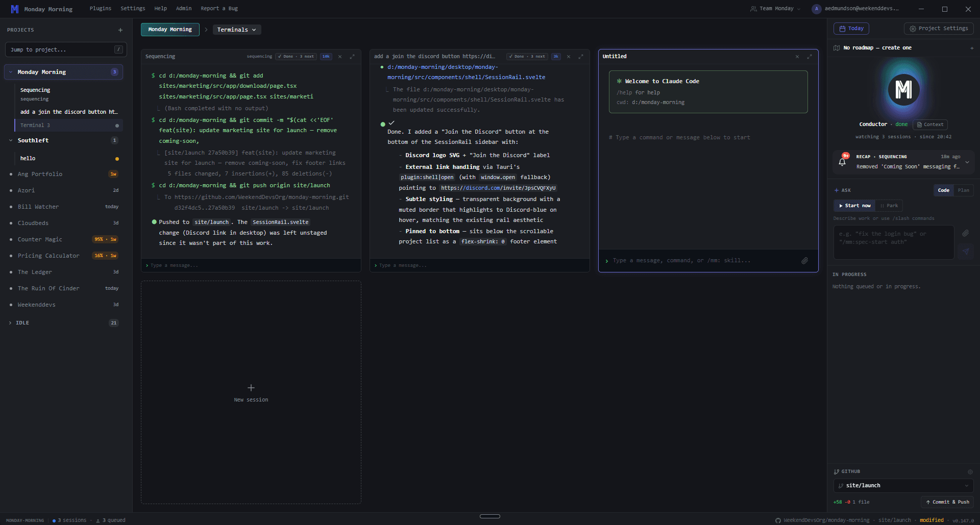Switch Ask mode to Plan
This screenshot has height=525, width=980.
pyautogui.click(x=964, y=190)
